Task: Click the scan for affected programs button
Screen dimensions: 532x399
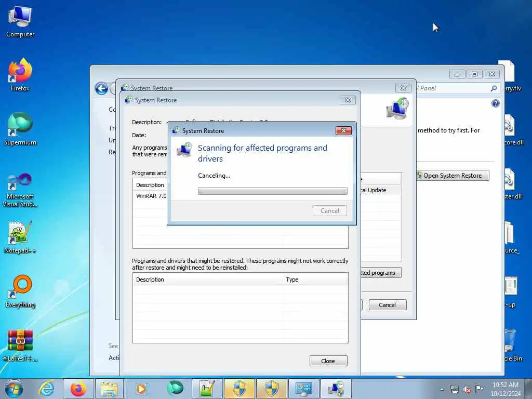Action: click(380, 273)
